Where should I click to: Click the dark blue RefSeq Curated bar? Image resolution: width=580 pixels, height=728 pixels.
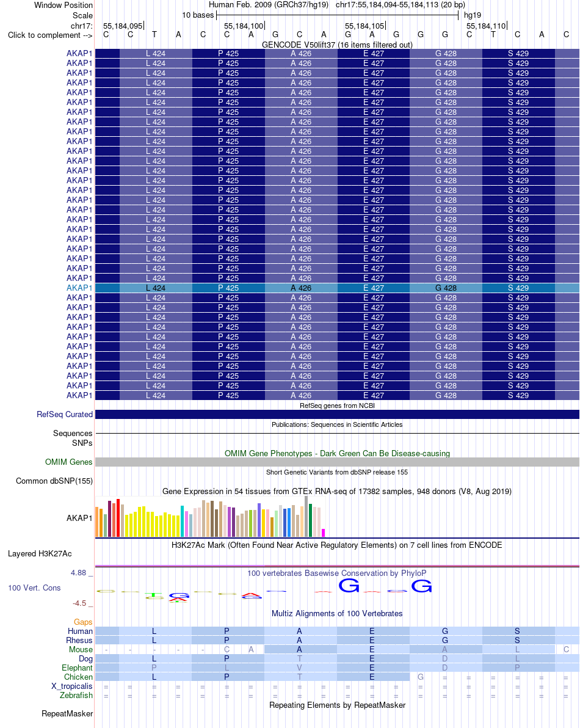click(337, 415)
